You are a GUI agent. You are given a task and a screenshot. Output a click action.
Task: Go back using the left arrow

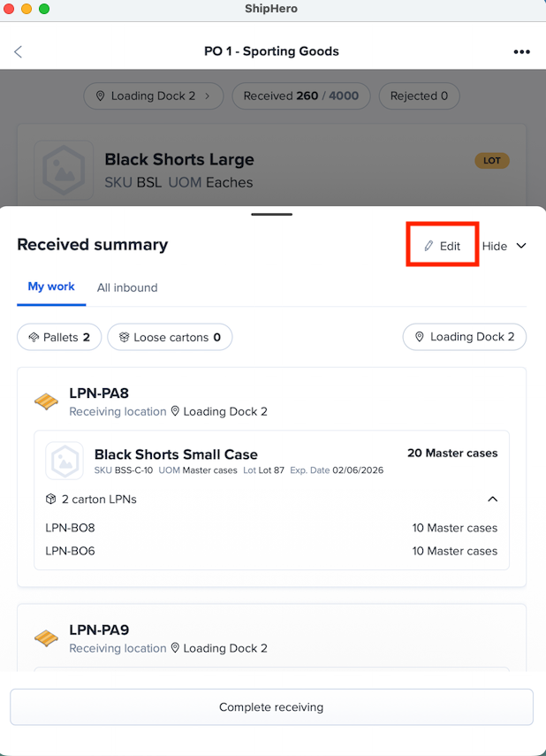pyautogui.click(x=19, y=51)
